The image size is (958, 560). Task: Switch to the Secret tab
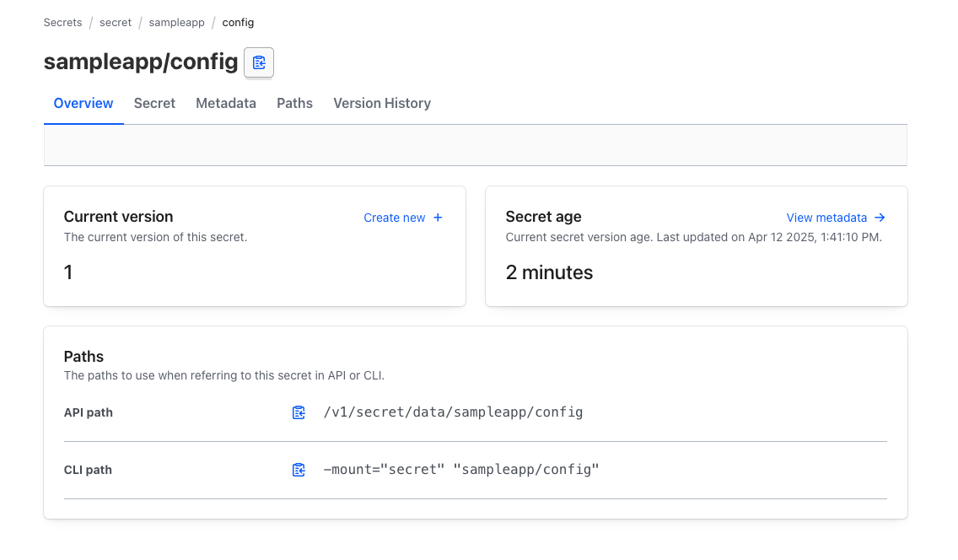154,103
